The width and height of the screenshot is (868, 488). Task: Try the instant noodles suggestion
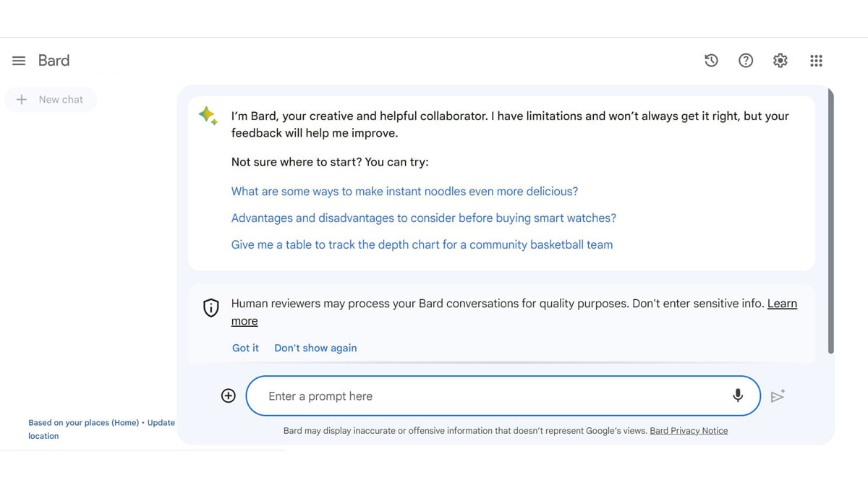[x=404, y=192]
